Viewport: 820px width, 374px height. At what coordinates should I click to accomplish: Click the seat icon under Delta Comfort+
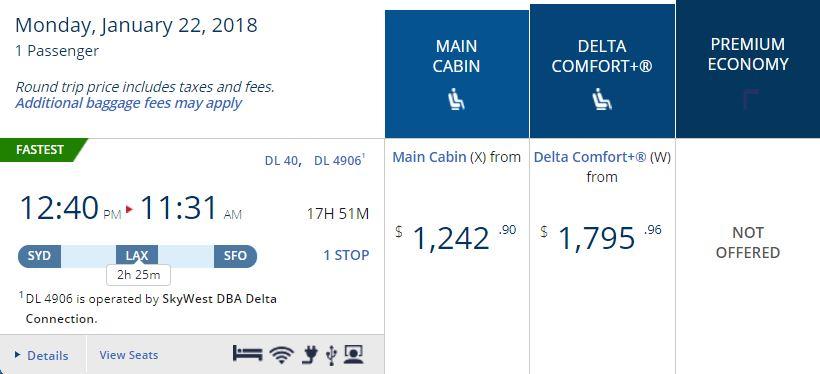click(x=601, y=99)
